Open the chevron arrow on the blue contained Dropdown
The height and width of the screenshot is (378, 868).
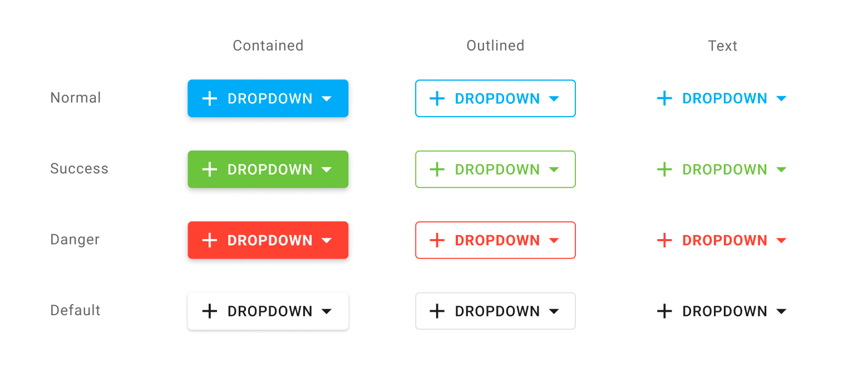coord(327,98)
